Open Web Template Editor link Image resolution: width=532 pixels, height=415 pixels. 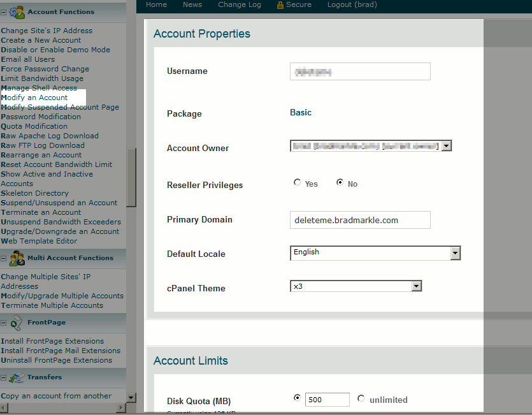point(39,241)
